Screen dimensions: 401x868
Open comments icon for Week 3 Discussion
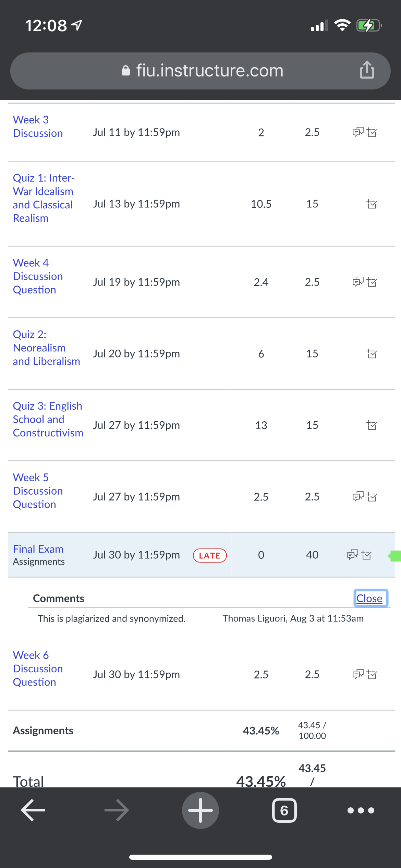tap(358, 132)
